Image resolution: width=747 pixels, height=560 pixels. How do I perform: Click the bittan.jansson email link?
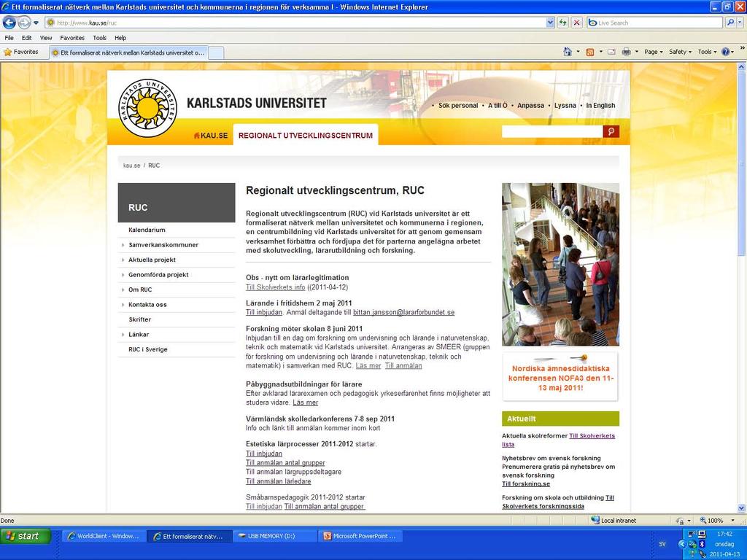pyautogui.click(x=404, y=312)
